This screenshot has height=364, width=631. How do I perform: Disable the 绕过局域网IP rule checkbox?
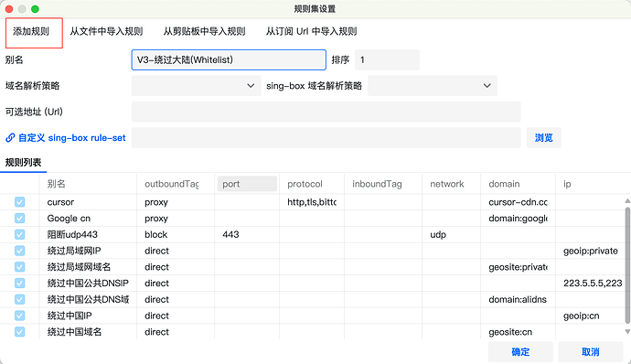click(x=20, y=251)
